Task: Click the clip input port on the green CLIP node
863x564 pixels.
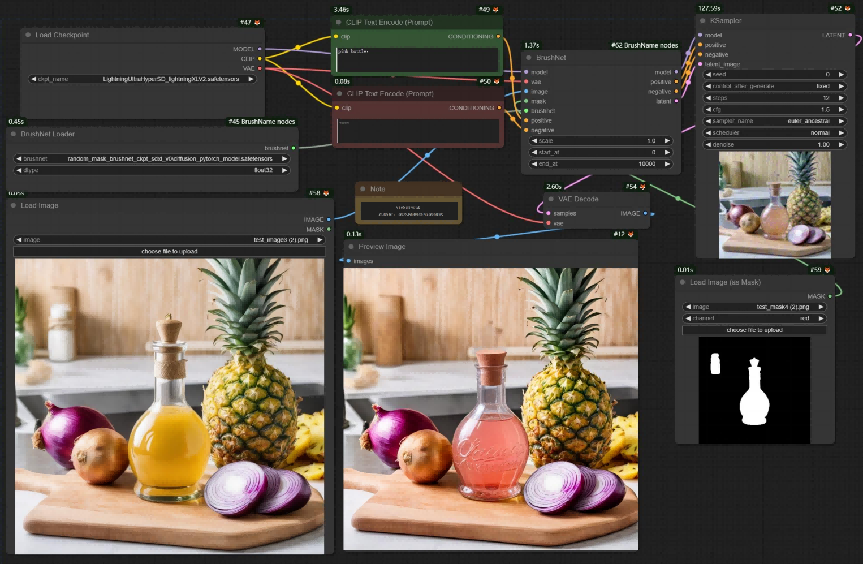Action: point(336,36)
